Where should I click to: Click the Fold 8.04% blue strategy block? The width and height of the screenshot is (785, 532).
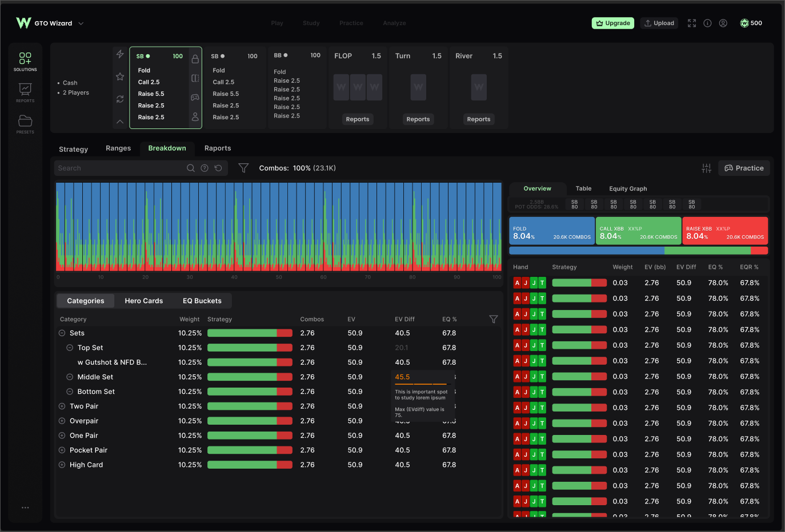pos(551,231)
